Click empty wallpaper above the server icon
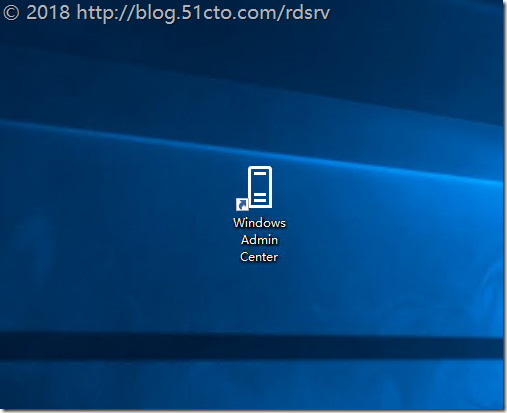The image size is (507, 413). 259,100
